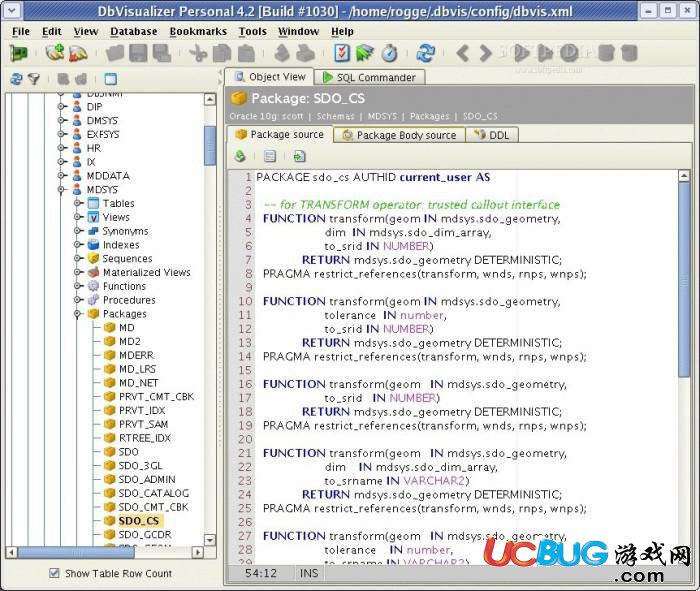Open the File menu
Image resolution: width=700 pixels, height=591 pixels.
pos(21,32)
